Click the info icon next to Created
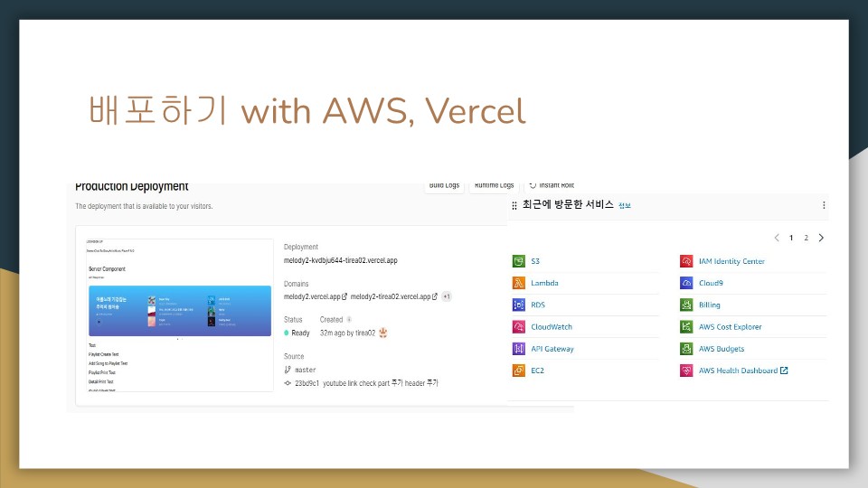868x488 pixels. 349,319
